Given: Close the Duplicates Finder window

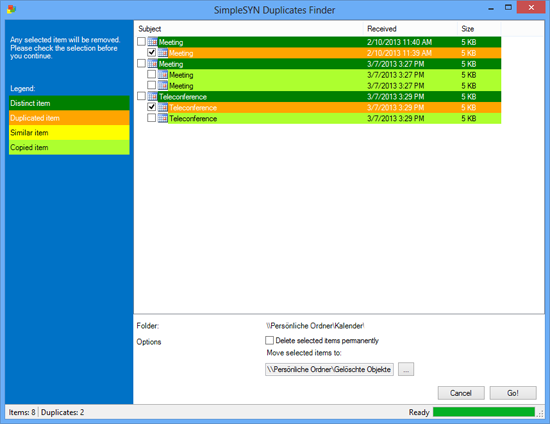Looking at the screenshot, I should (x=531, y=7).
